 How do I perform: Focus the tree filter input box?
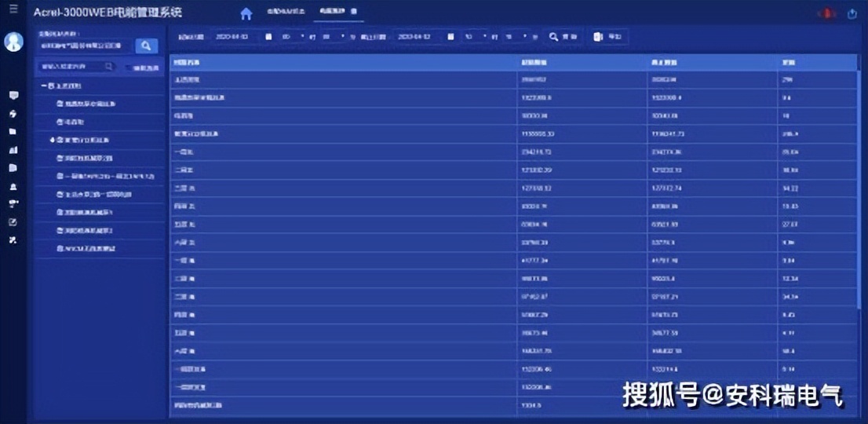point(76,67)
